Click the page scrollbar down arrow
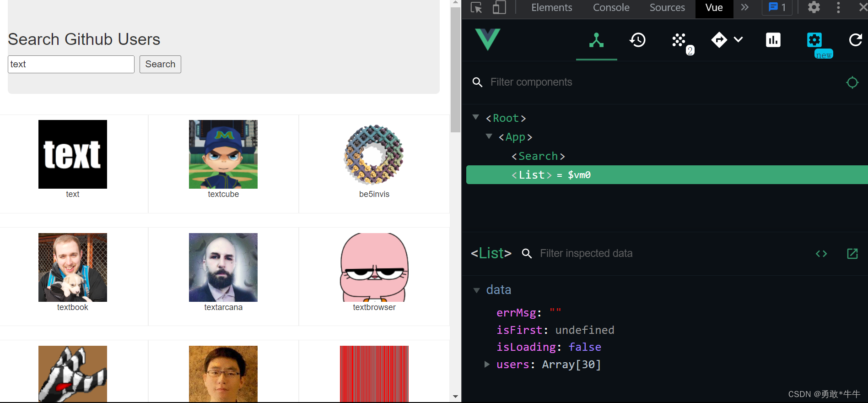This screenshot has width=868, height=403. coord(455,397)
